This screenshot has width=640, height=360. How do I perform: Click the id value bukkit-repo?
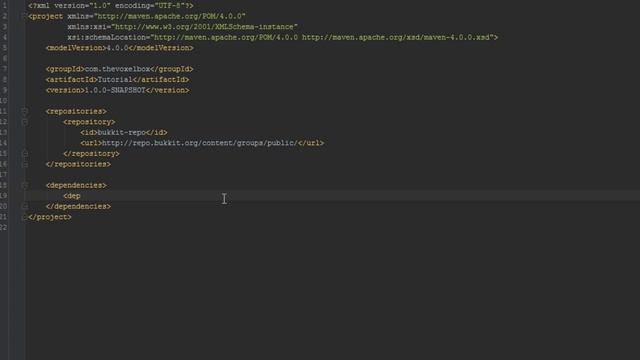pos(122,133)
